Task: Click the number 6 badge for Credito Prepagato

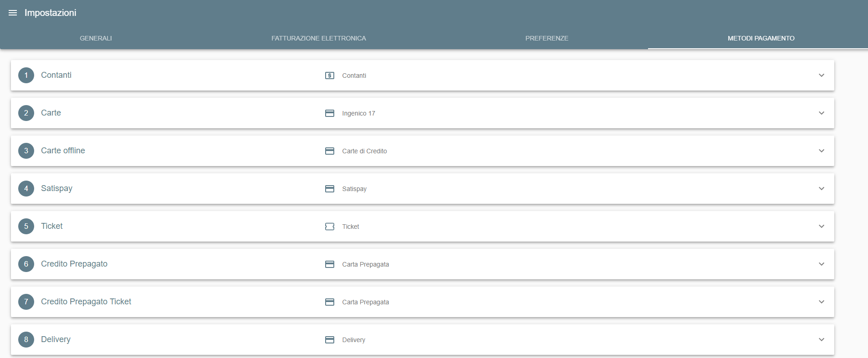Action: 26,264
